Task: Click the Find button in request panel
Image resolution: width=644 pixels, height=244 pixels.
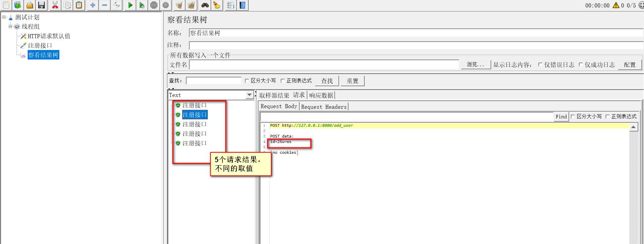Action: [561, 116]
